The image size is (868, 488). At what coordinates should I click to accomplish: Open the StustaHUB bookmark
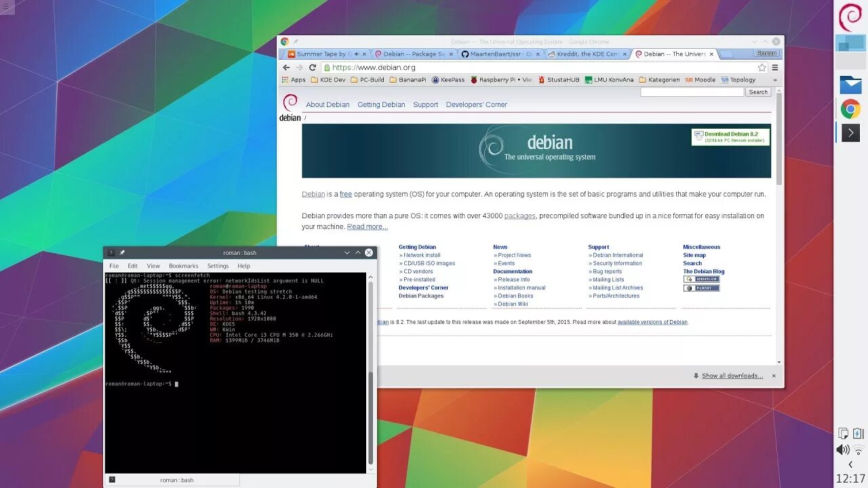coord(559,79)
